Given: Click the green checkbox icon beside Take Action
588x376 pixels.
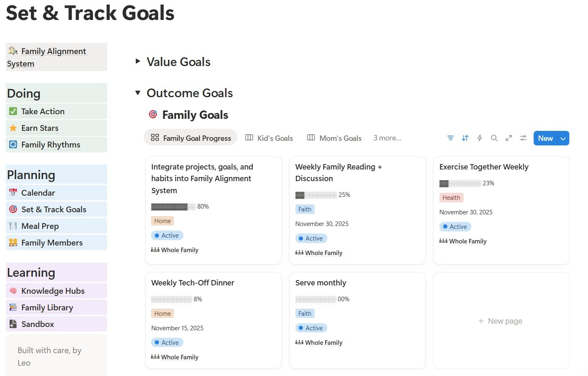Looking at the screenshot, I should [13, 111].
